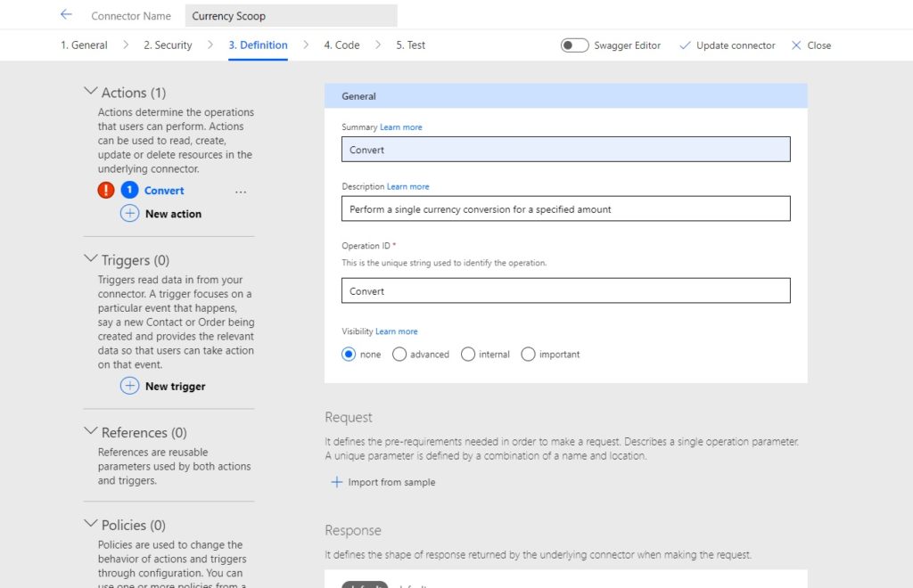Open the Learn more link beside Visibility
The height and width of the screenshot is (588, 913).
click(396, 331)
